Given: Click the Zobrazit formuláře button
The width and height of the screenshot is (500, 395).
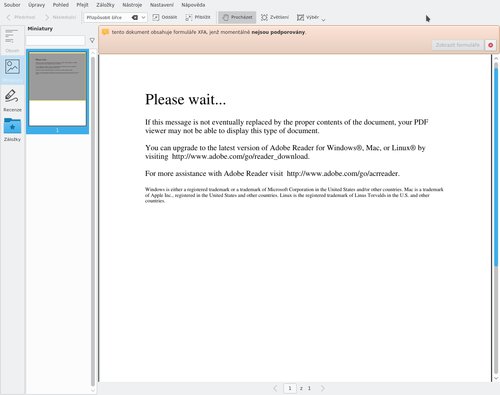Looking at the screenshot, I should [457, 45].
